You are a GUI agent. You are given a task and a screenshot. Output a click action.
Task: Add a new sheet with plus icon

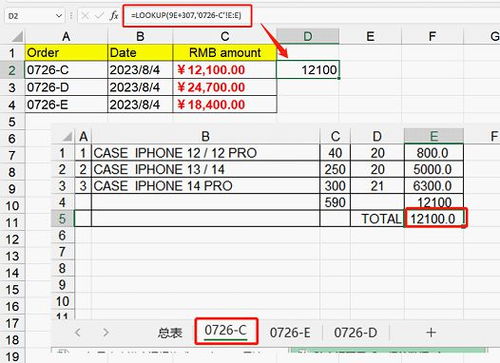(x=431, y=332)
